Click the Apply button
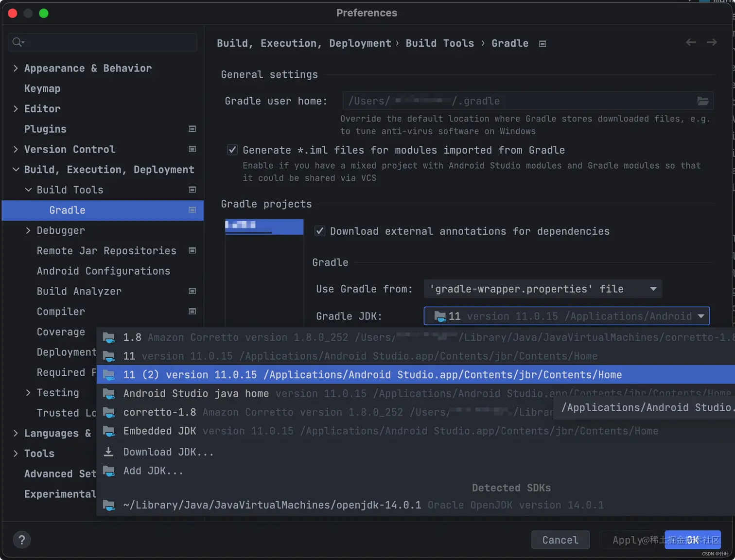This screenshot has width=735, height=560. (x=628, y=540)
